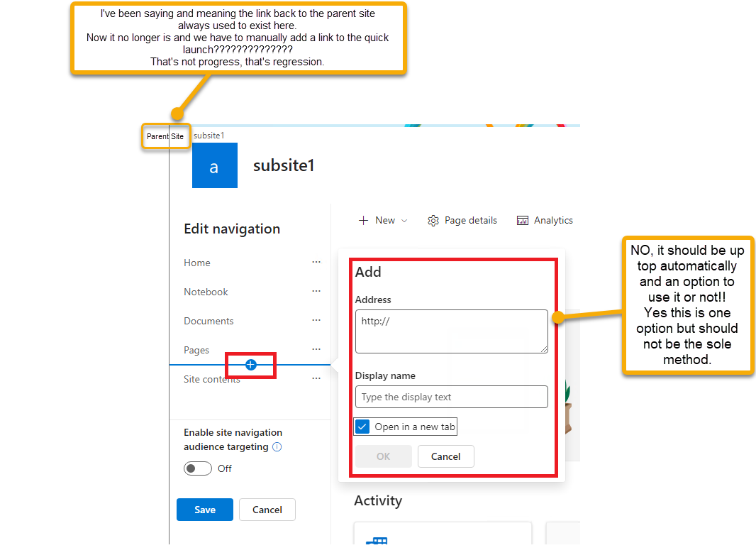Follow the Parent Site breadcrumb link
The width and height of the screenshot is (756, 560).
click(165, 136)
